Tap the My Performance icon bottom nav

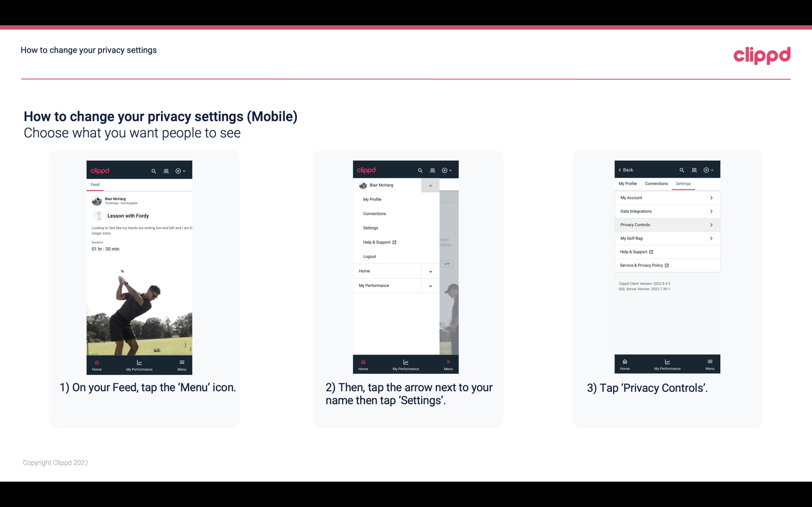coord(139,364)
